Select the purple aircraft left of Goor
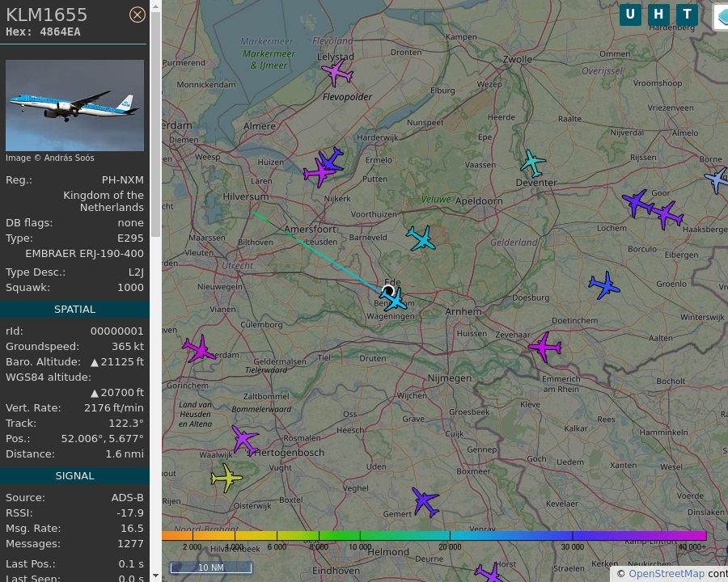Image resolution: width=728 pixels, height=582 pixels. 638,202
